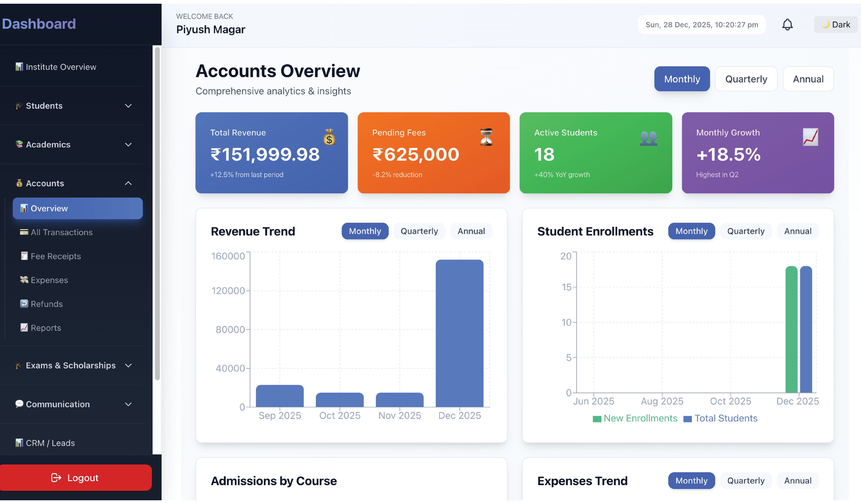Screen dimensions: 861x504
Task: Click the receipt icon beside Fee Receipts
Action: click(x=24, y=256)
